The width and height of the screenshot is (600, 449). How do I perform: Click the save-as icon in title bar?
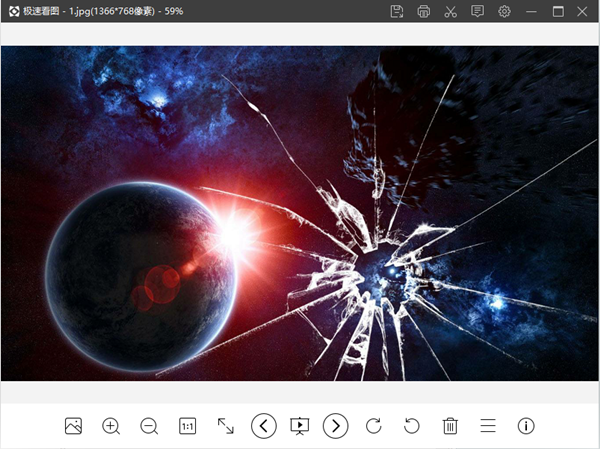(x=397, y=11)
